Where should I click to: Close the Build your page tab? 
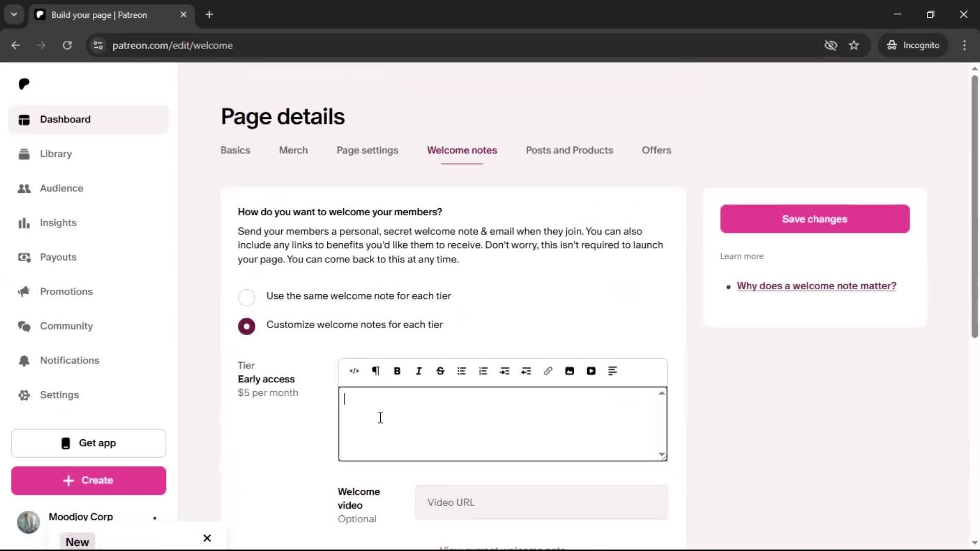coord(183,15)
